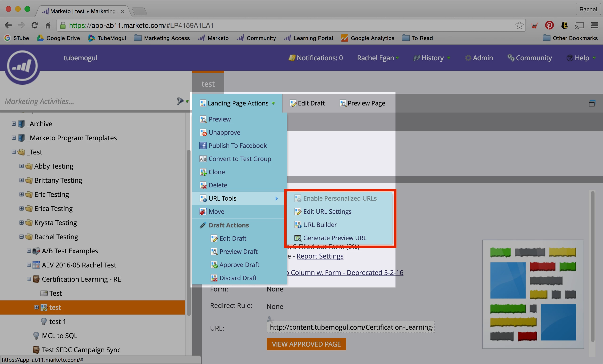This screenshot has height=364, width=603.
Task: Click the VIEW APPROVED PAGE button
Action: [306, 344]
